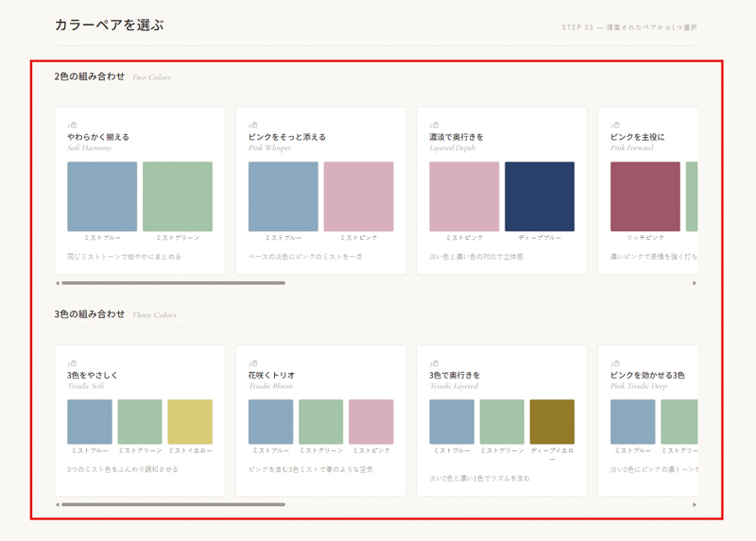756x541 pixels.
Task: Click the right arrow of the three-color scrollbar
Action: 695,505
